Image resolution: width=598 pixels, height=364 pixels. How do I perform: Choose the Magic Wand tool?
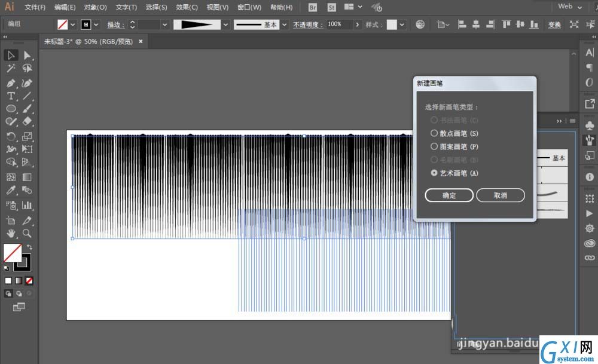point(11,68)
